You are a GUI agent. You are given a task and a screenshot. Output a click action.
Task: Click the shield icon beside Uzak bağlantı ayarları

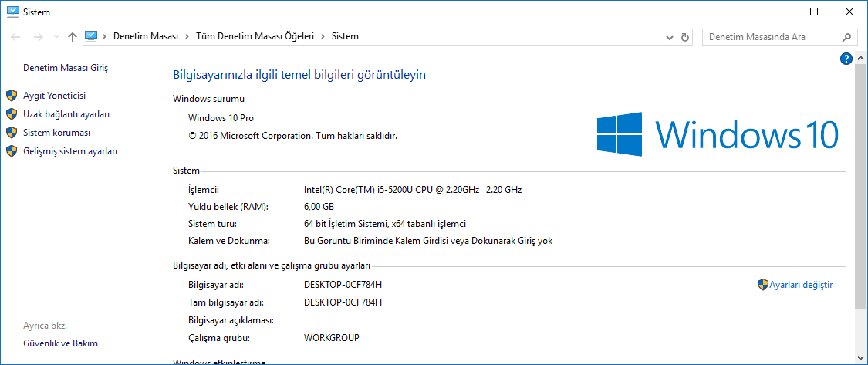coord(12,114)
